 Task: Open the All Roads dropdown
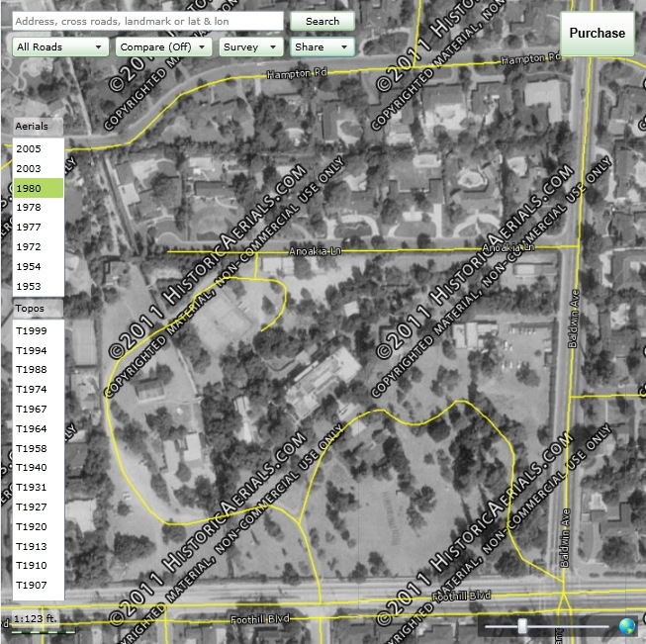click(60, 46)
